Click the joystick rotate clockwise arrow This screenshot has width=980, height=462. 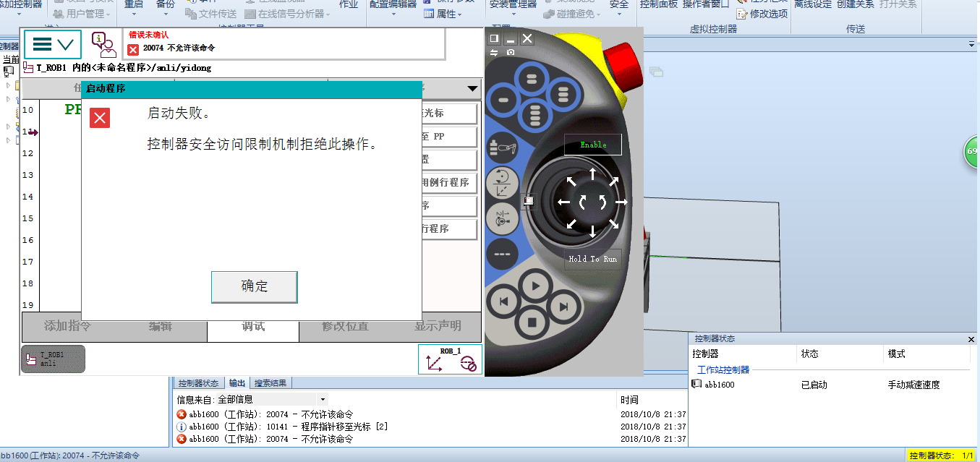[602, 202]
